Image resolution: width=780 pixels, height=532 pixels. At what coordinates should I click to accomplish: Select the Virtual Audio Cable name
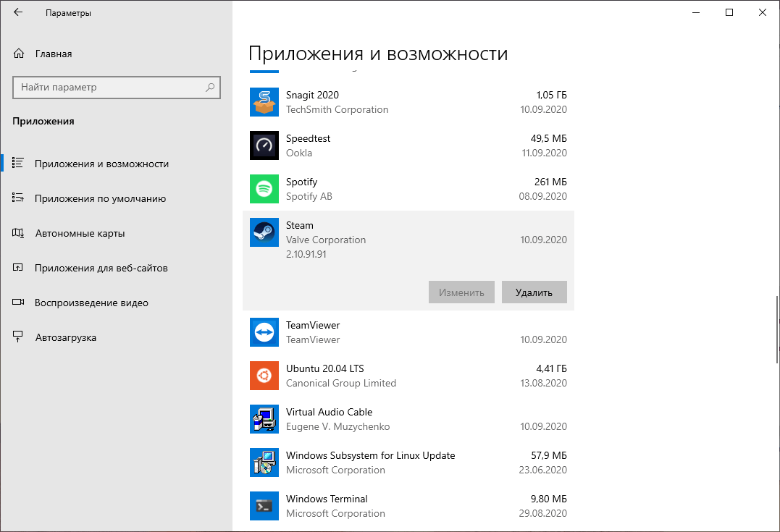tap(330, 412)
